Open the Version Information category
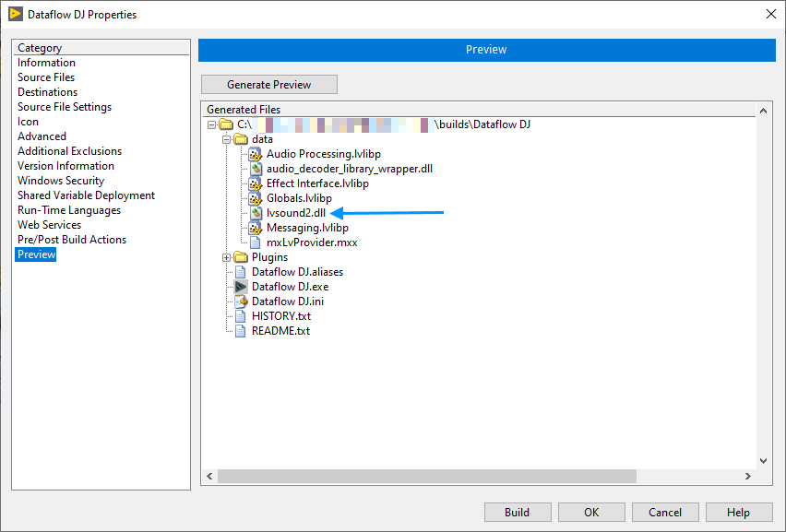This screenshot has height=532, width=786. (x=65, y=166)
